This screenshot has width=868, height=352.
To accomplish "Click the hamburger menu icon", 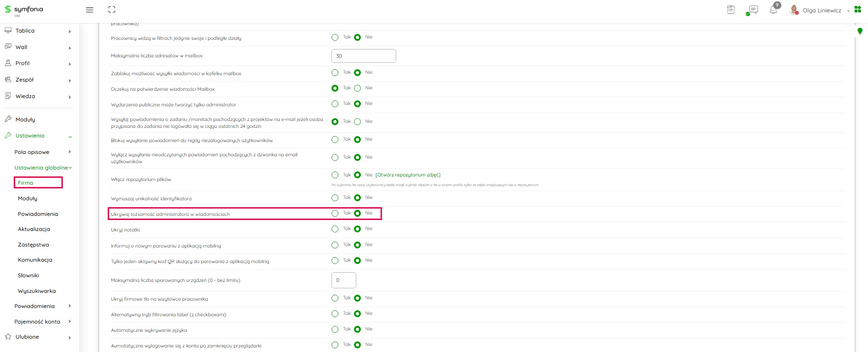I will (89, 10).
